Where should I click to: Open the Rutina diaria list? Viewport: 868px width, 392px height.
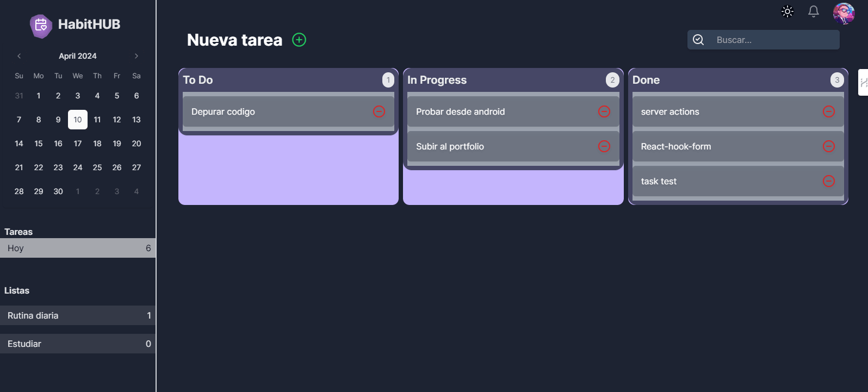point(78,315)
